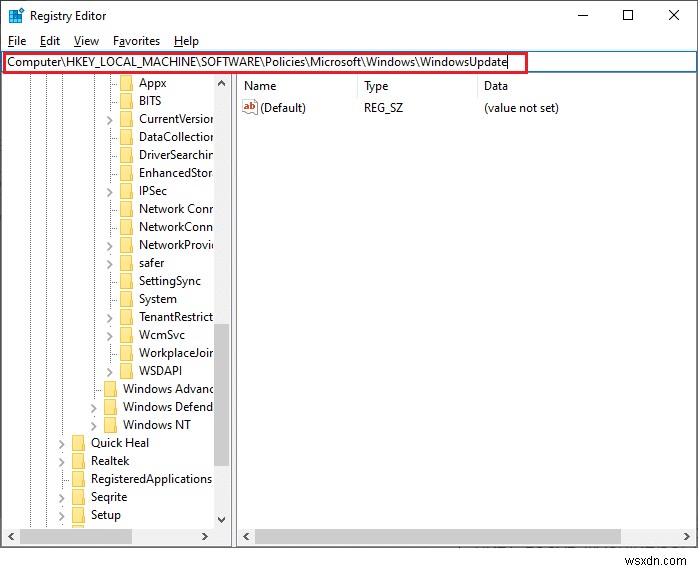Select the Realtek folder icon
The image size is (698, 571).
[x=78, y=461]
